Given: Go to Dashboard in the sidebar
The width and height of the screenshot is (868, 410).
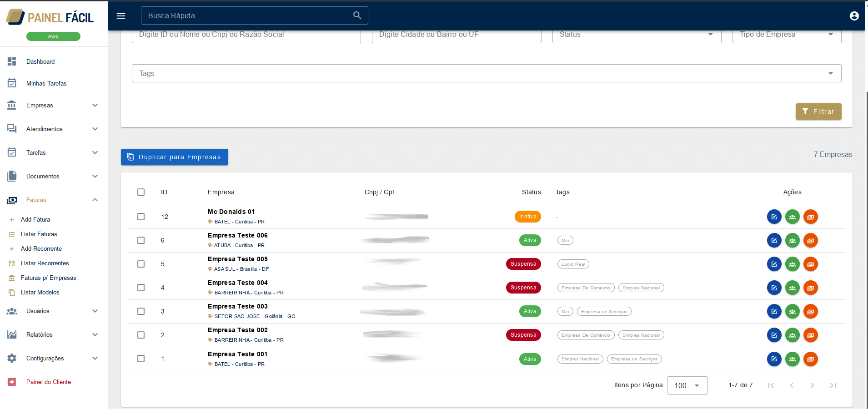Looking at the screenshot, I should (40, 62).
